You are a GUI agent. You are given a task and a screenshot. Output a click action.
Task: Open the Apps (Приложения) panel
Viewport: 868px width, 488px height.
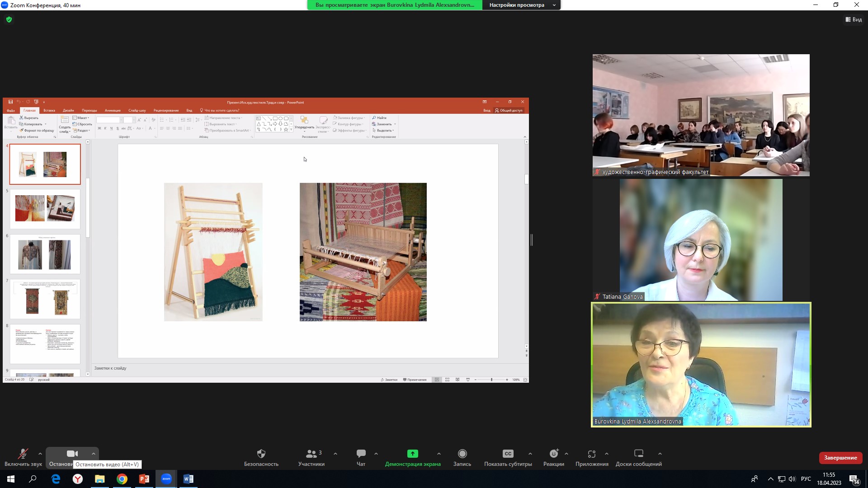coord(591,454)
